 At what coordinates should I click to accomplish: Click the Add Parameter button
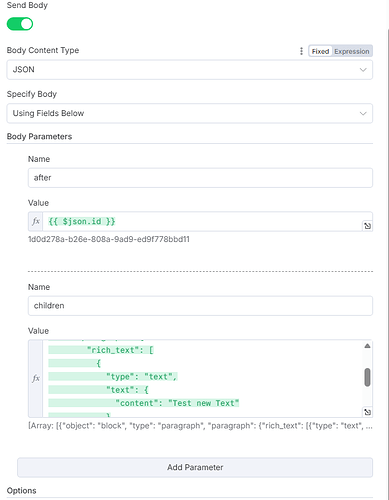coord(195,467)
